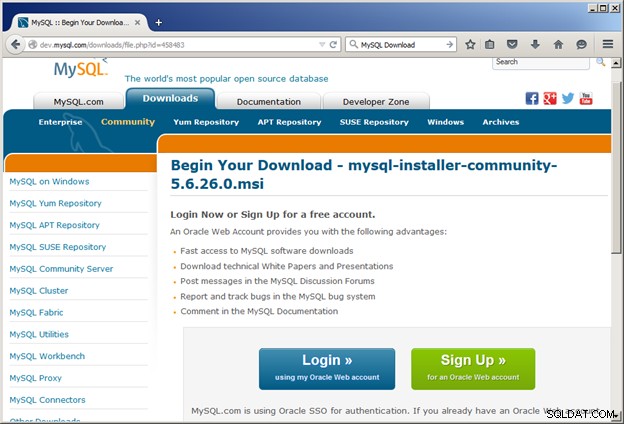
Task: Open MySQL Community Server sidebar link
Action: (61, 269)
